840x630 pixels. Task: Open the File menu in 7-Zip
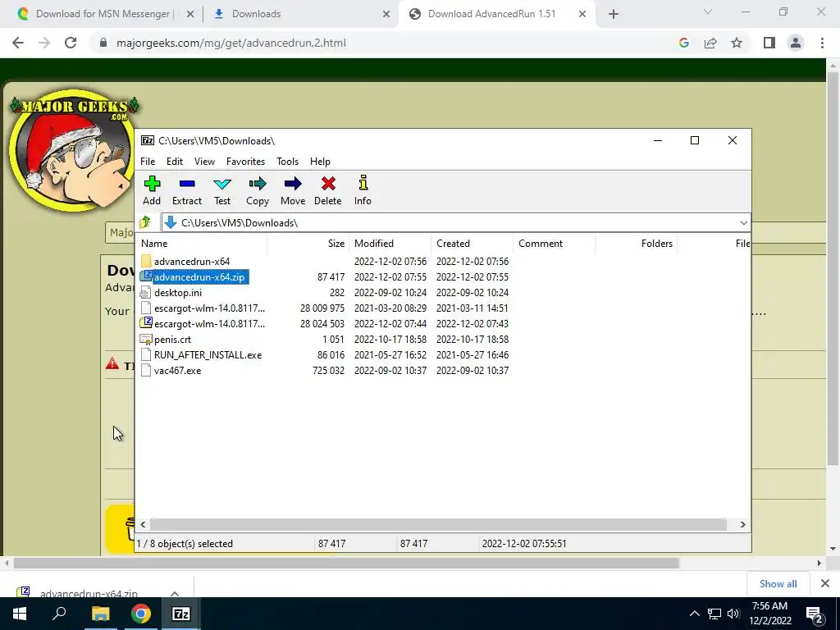(x=148, y=162)
